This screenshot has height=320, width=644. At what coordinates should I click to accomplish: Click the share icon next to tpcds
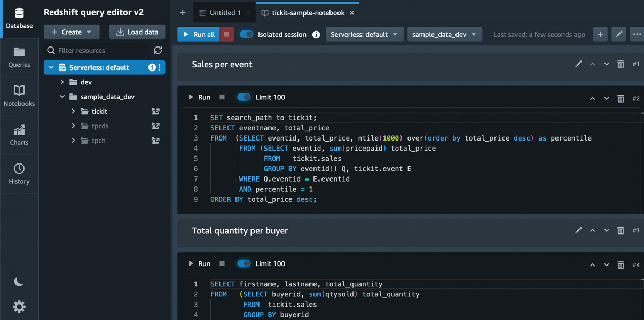click(155, 126)
